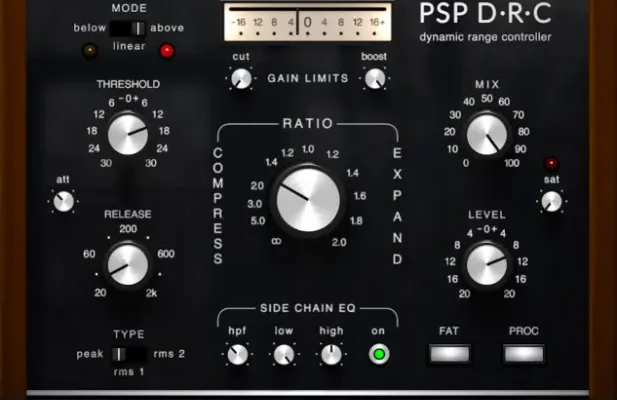Toggle the side chain EQ on button
Viewport: 617px width, 400px height.
(x=377, y=354)
